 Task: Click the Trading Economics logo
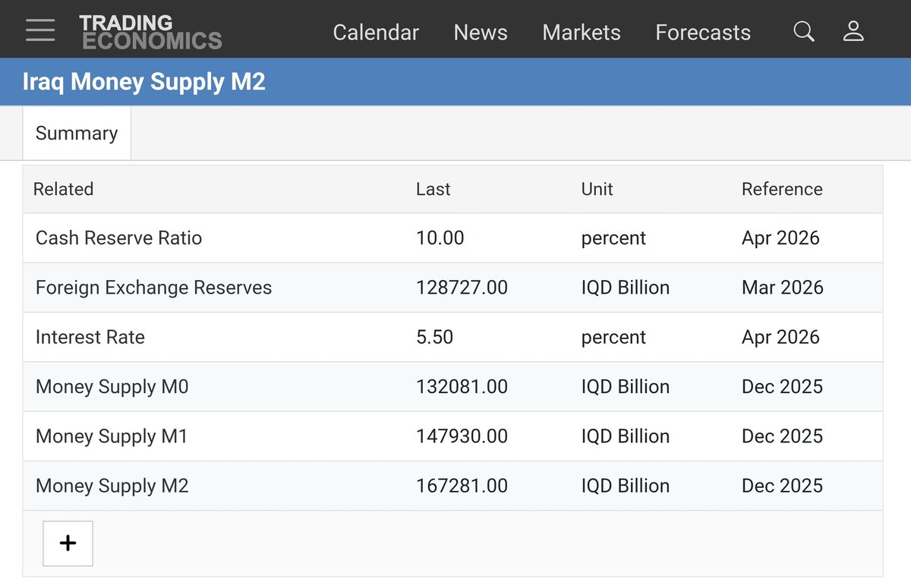pyautogui.click(x=150, y=32)
